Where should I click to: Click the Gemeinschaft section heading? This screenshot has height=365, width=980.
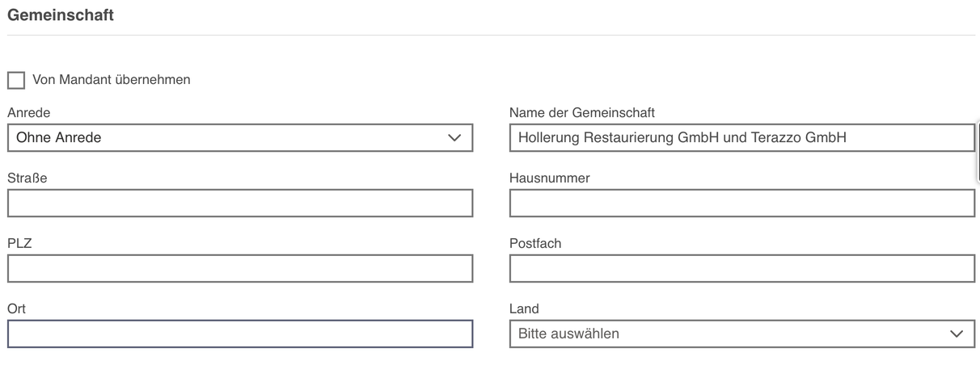(x=61, y=15)
